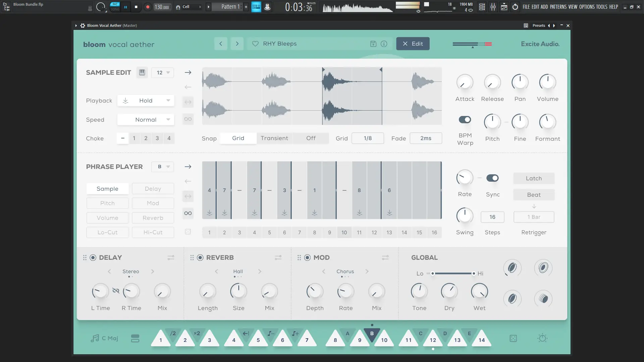Toggle the BPM Warp switch
The width and height of the screenshot is (644, 362).
(465, 120)
